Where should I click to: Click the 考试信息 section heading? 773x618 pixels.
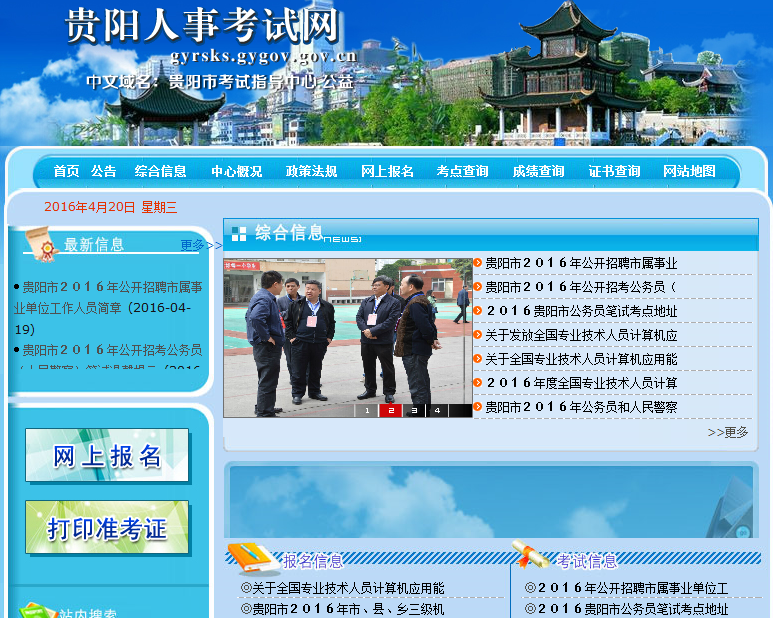click(588, 561)
